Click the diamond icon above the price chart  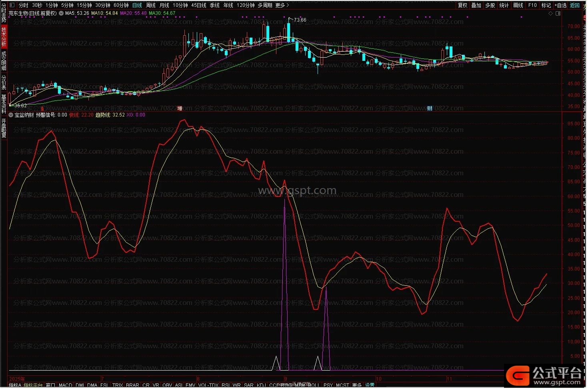pos(550,14)
